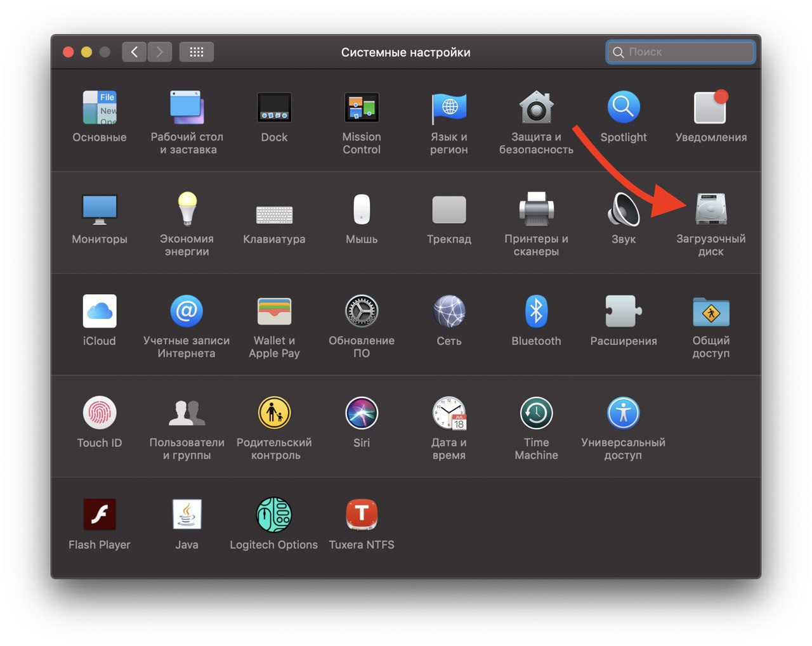Click the red close window button
This screenshot has width=812, height=646.
click(x=69, y=52)
